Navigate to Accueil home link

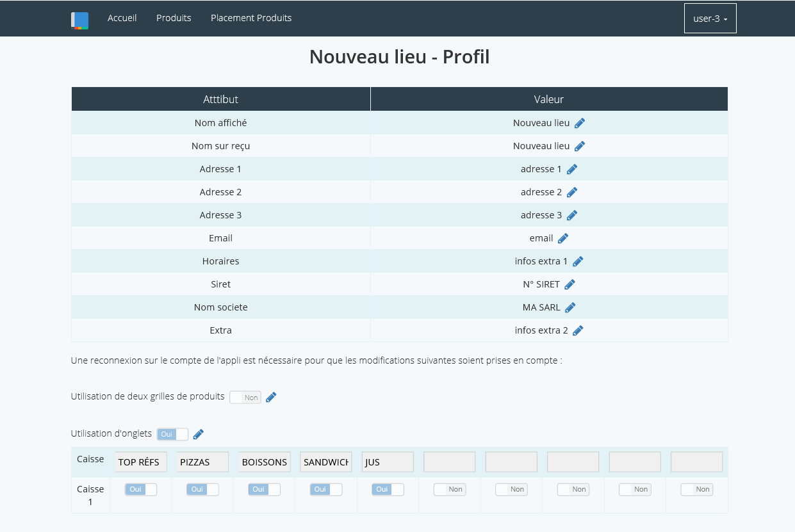coord(122,18)
